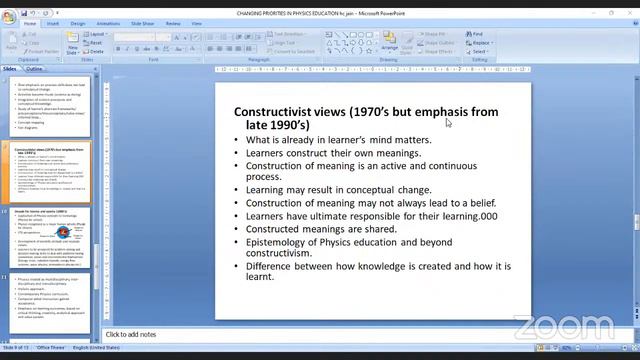This screenshot has width=640, height=360.
Task: Click Clear Formatting icon
Action: [196, 37]
